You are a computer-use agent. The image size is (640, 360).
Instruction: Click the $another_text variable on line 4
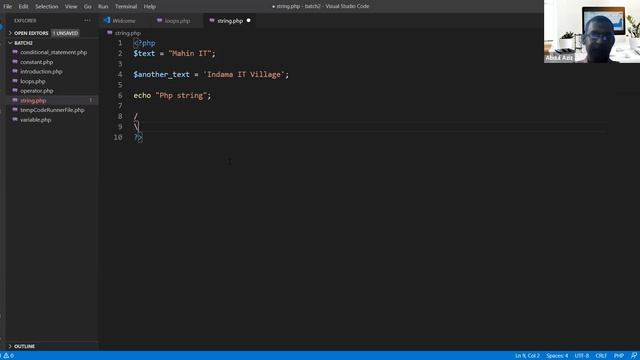click(162, 75)
